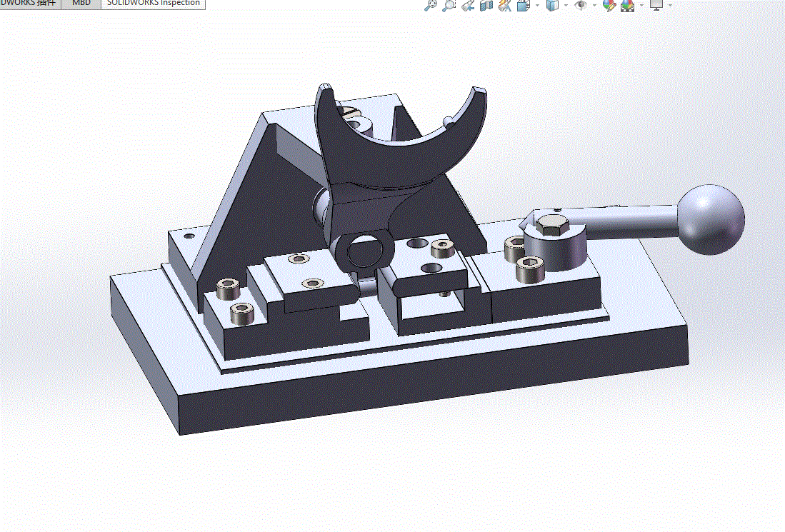The height and width of the screenshot is (532, 785).
Task: Open the Display Style dropdown arrow
Action: click(566, 6)
